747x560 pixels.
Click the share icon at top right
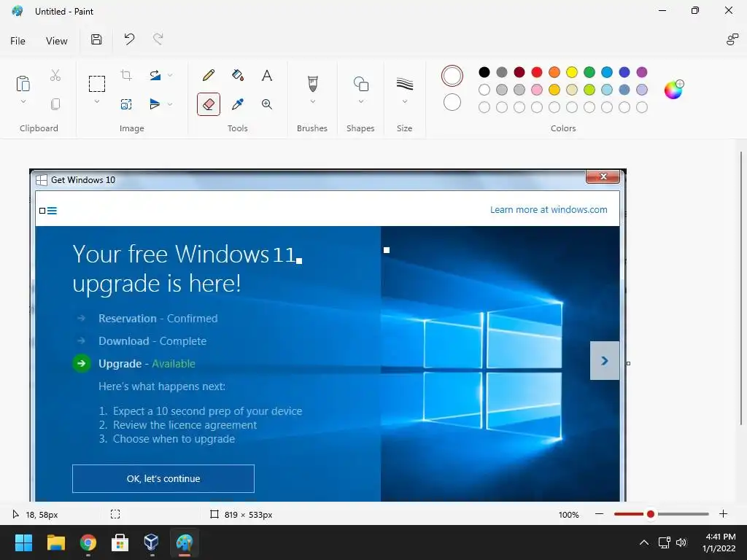[732, 39]
